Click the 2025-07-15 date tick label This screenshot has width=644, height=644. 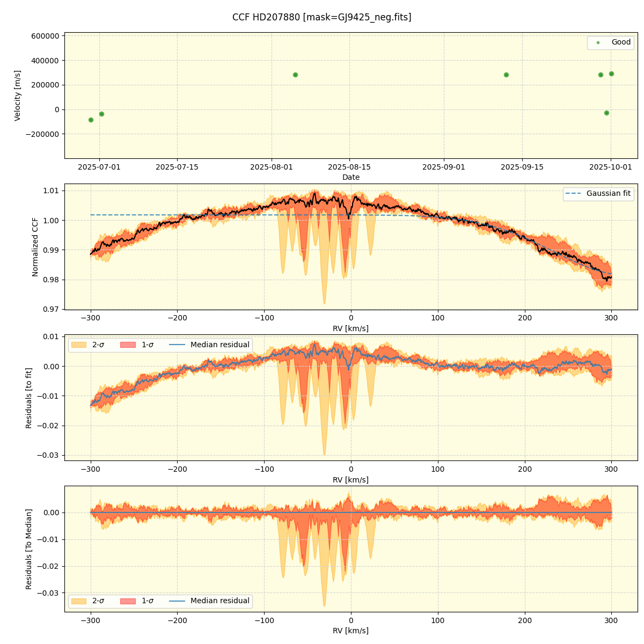(x=177, y=167)
